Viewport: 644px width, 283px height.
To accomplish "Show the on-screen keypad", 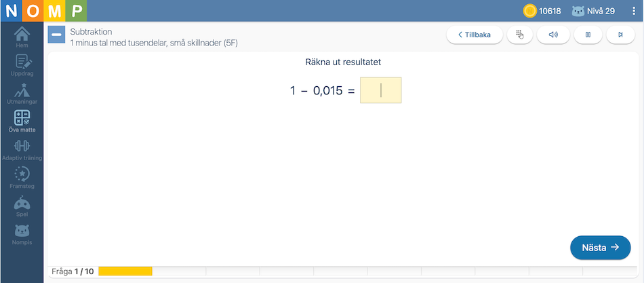I will pyautogui.click(x=520, y=35).
